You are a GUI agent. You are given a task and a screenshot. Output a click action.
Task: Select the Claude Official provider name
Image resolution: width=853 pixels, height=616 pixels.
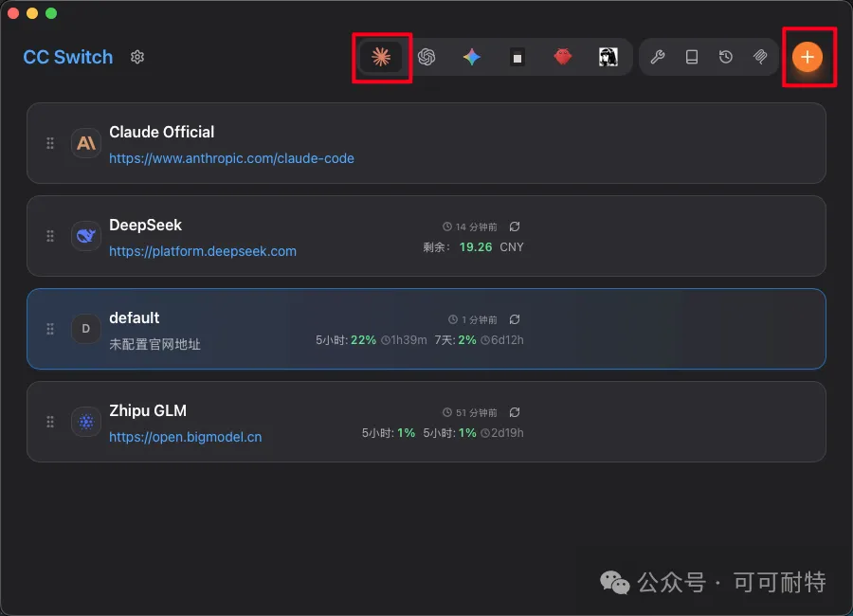[161, 133]
